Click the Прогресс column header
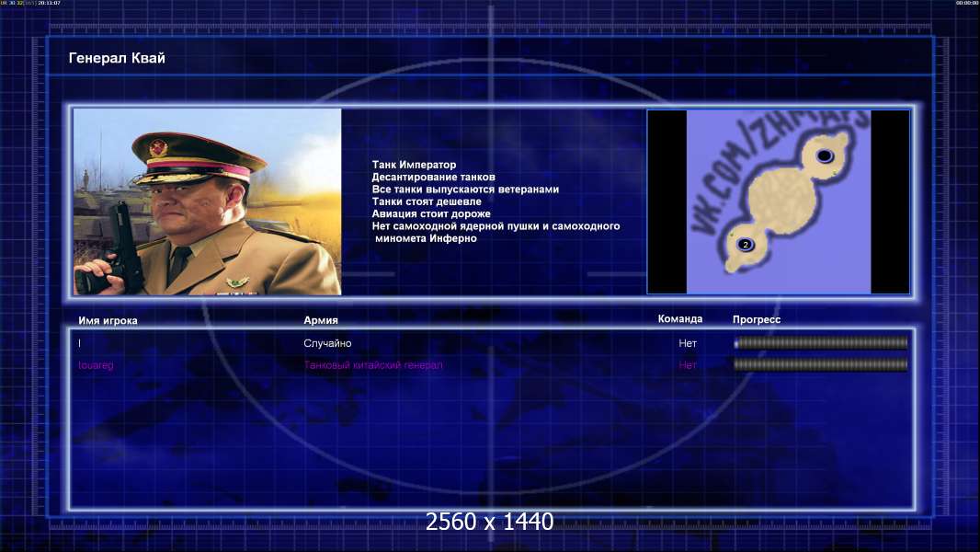980x552 pixels. 757,319
